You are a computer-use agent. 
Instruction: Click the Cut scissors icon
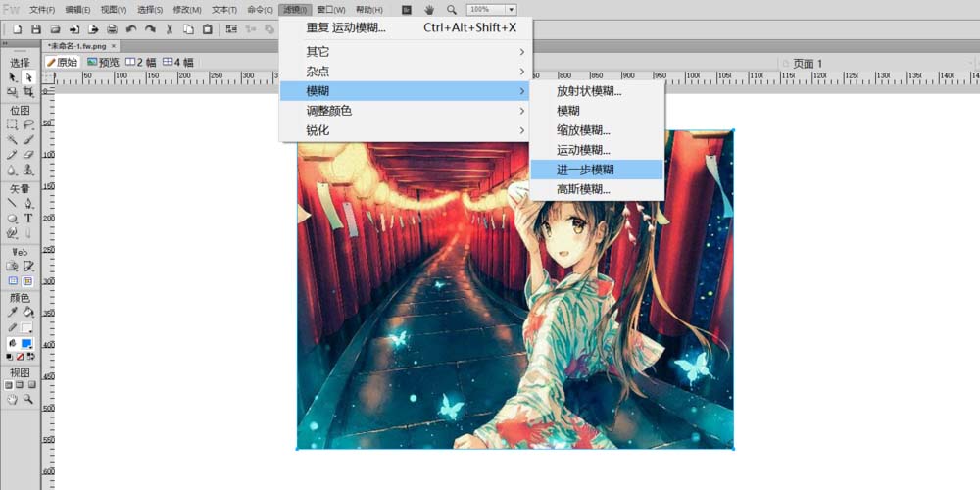coord(170,29)
